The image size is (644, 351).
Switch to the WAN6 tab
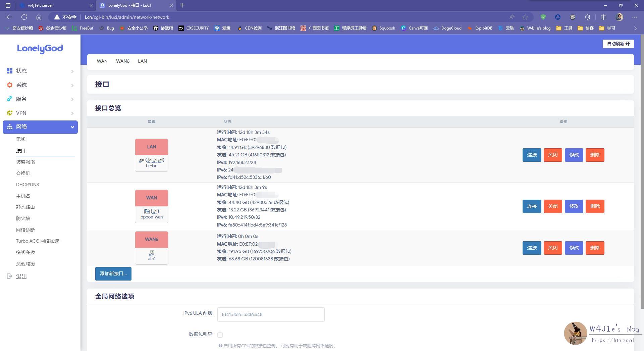(x=122, y=61)
